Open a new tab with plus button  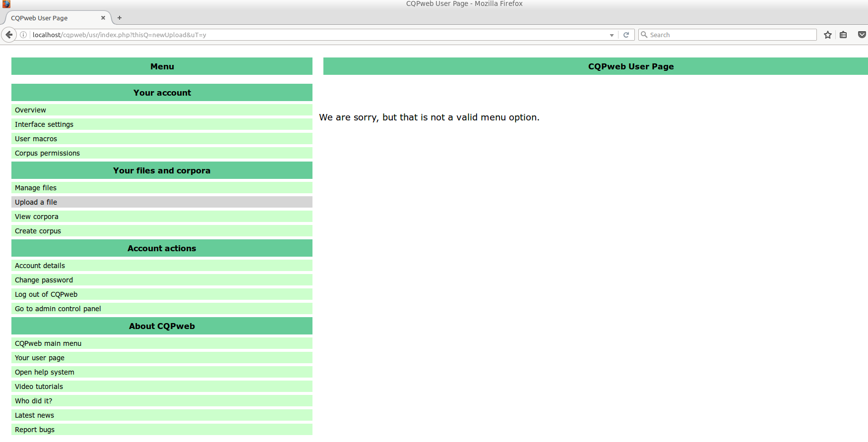tap(120, 18)
